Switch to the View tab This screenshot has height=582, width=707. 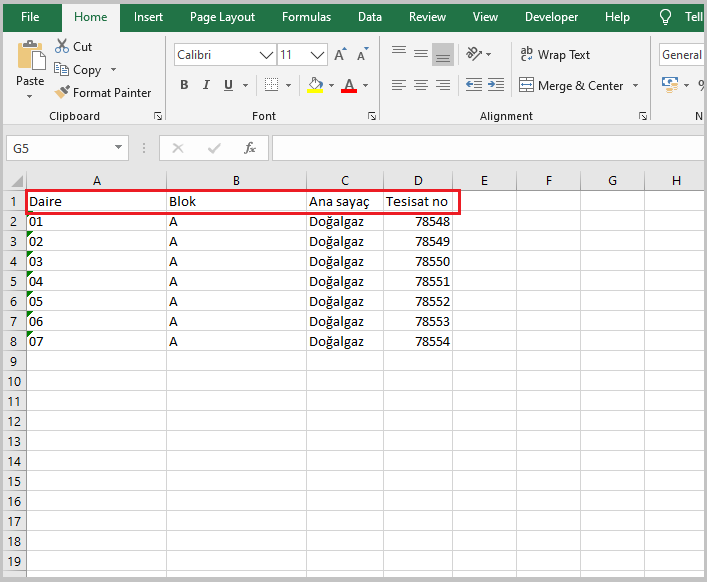[485, 17]
